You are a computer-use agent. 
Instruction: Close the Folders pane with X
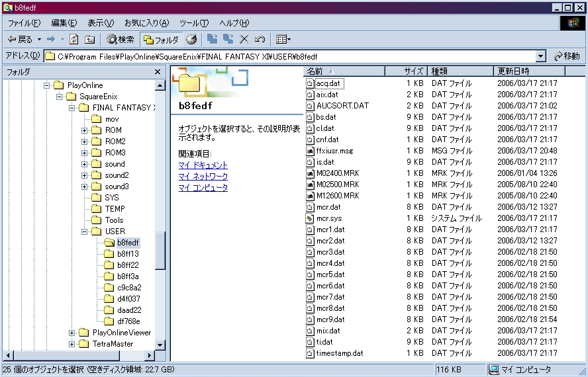[x=158, y=71]
